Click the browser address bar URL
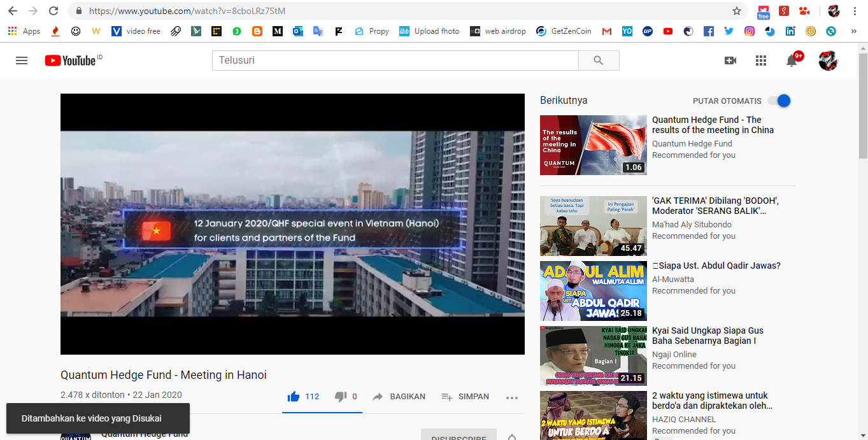The height and width of the screenshot is (440, 868). pos(187,11)
